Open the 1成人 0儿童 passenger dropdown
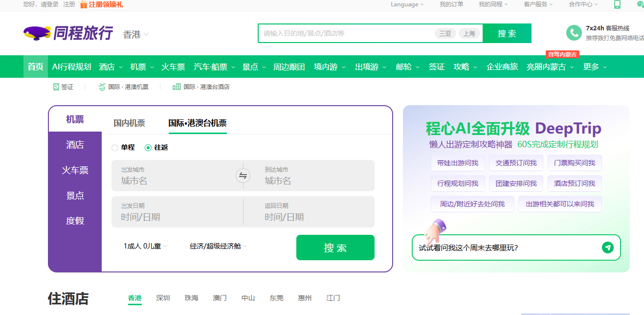Screen dimensions: 644x315 coord(145,246)
